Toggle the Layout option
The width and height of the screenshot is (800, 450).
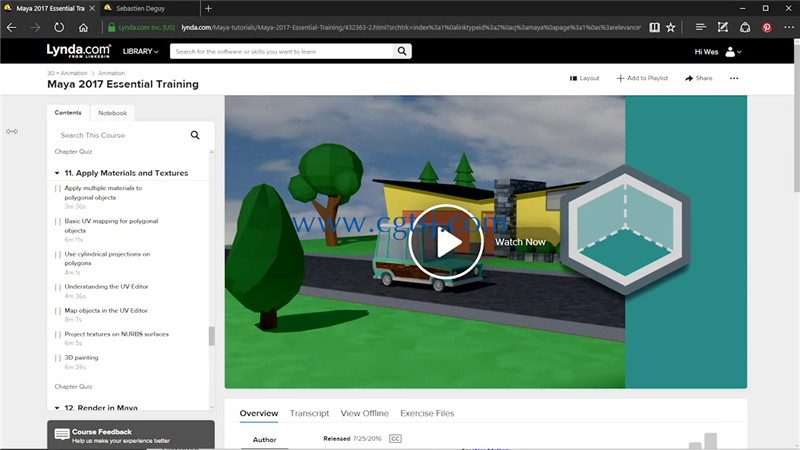tap(585, 78)
